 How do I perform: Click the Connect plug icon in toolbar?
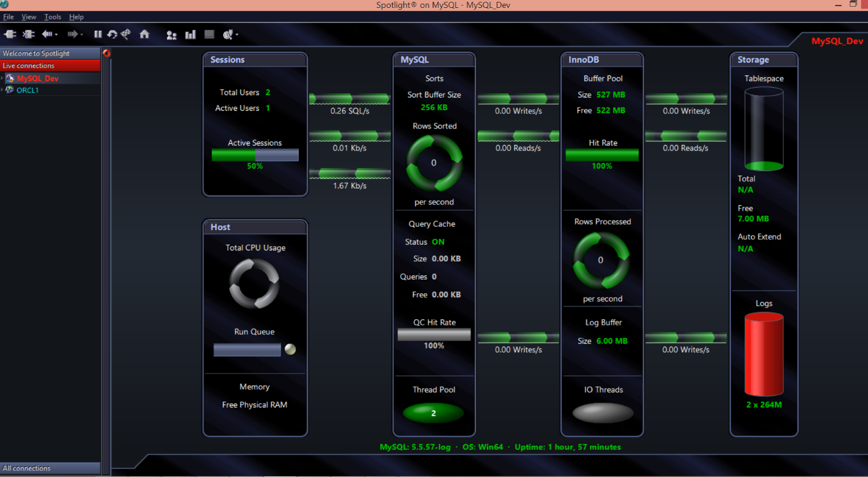tap(9, 35)
